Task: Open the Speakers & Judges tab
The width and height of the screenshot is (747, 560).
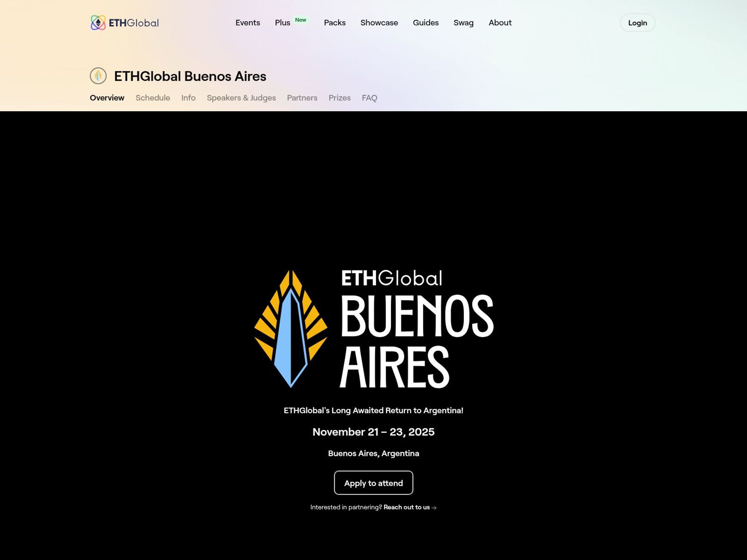Action: point(241,98)
